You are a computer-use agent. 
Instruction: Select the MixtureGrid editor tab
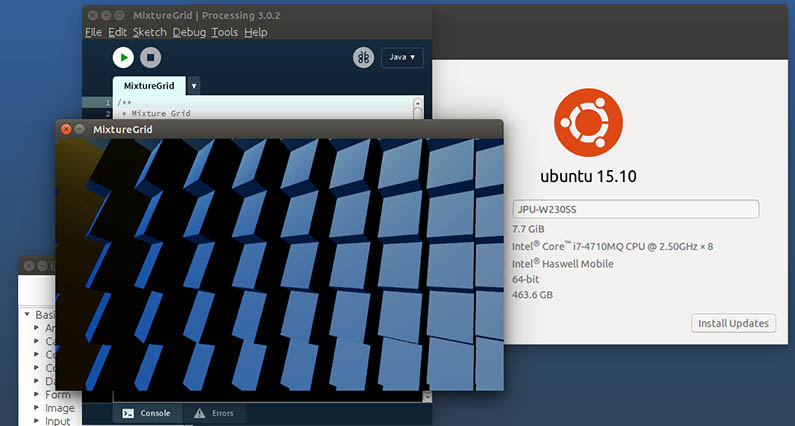pos(149,86)
